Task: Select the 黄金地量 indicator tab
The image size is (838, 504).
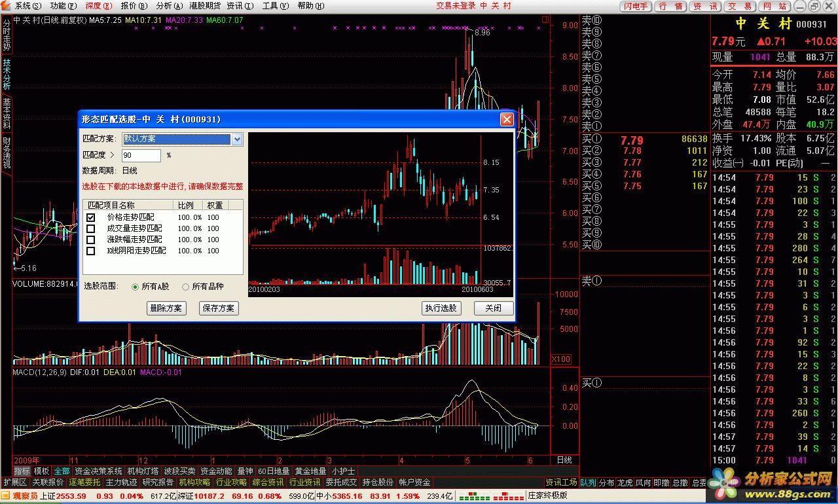Action: [x=310, y=471]
